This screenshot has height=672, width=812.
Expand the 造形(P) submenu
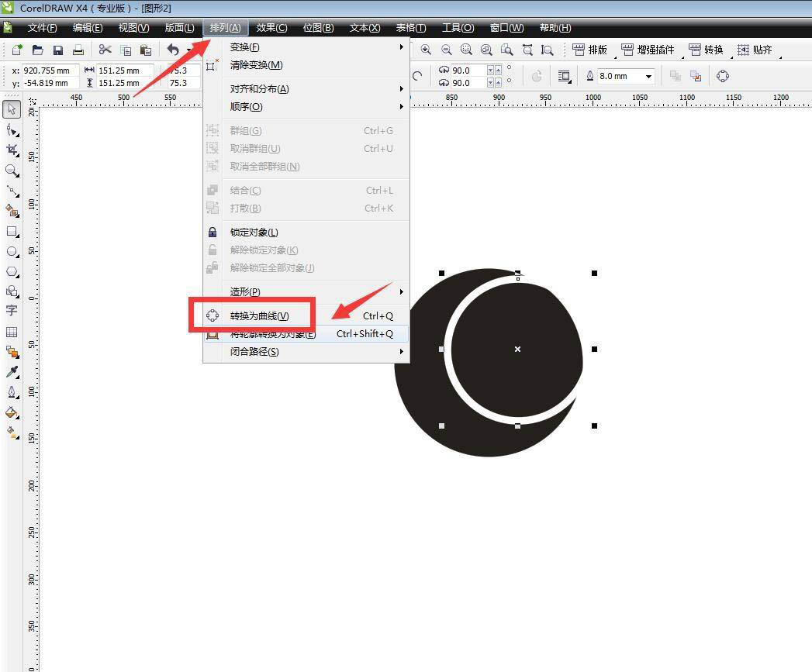pyautogui.click(x=401, y=292)
